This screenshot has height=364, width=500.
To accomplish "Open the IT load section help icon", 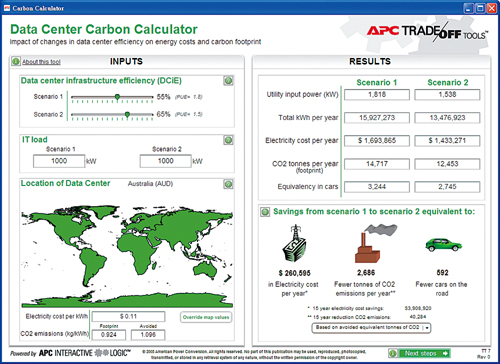I will (228, 140).
